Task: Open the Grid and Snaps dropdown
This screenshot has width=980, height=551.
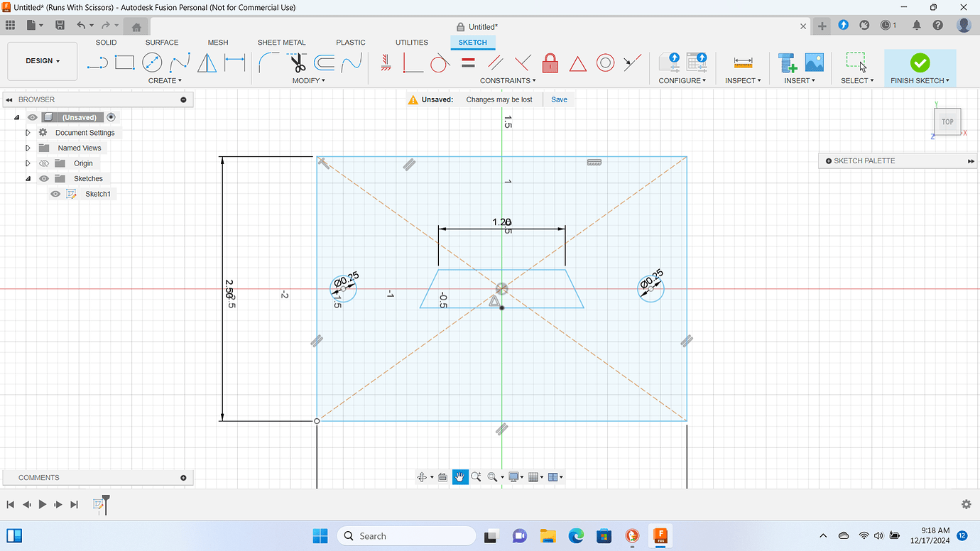Action: 535,476
